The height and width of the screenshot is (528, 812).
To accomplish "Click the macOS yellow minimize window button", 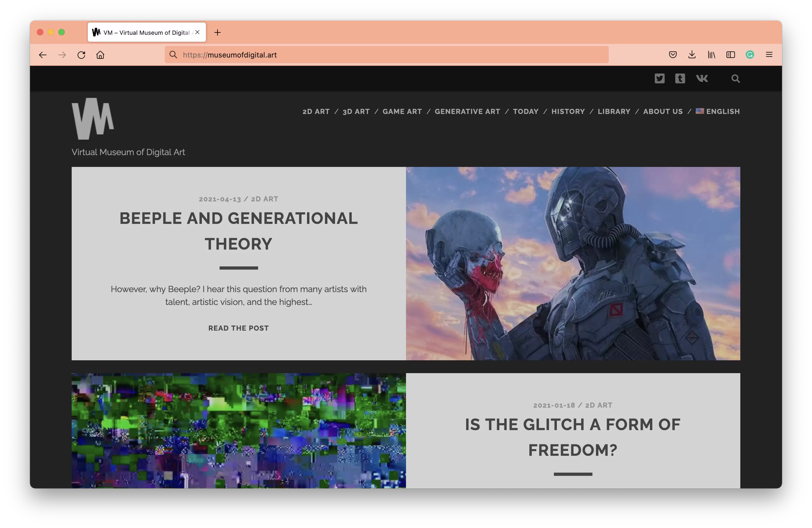I will coord(51,32).
